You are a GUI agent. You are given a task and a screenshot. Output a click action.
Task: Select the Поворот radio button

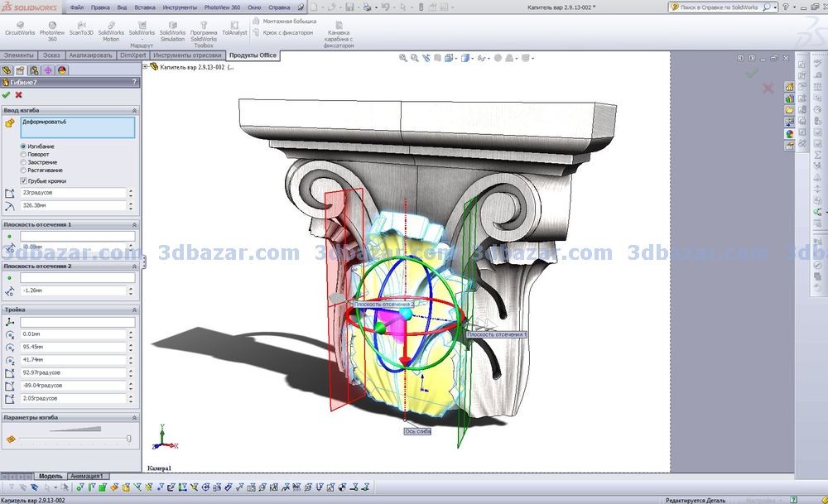tap(23, 155)
